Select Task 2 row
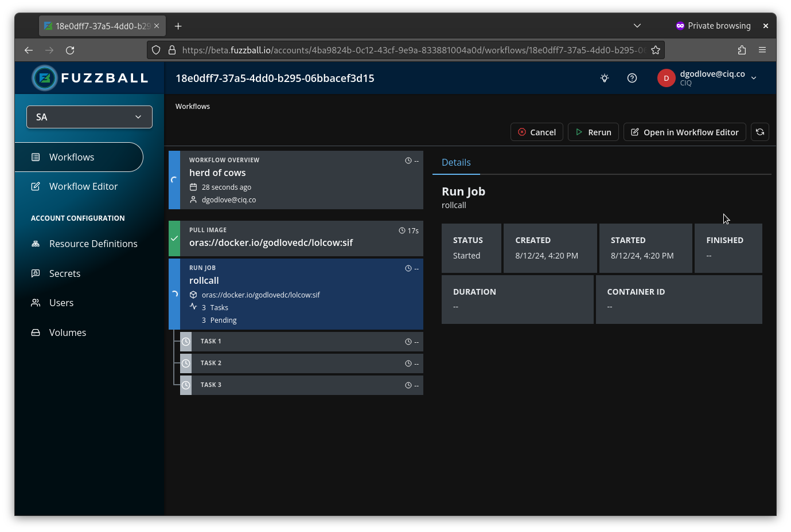791x532 pixels. pos(302,363)
